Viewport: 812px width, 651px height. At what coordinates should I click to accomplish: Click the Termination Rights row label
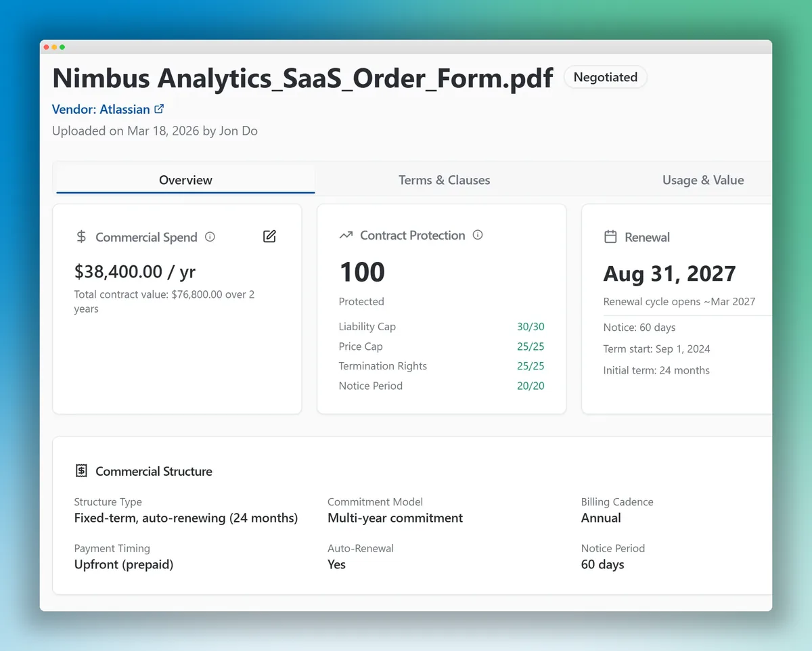[383, 366]
